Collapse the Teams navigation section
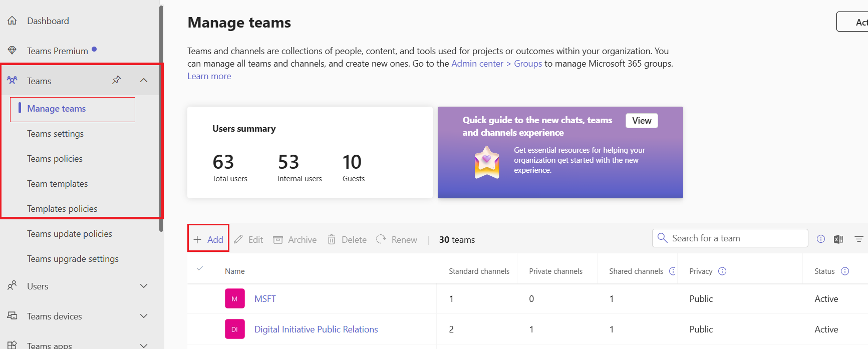 [144, 80]
